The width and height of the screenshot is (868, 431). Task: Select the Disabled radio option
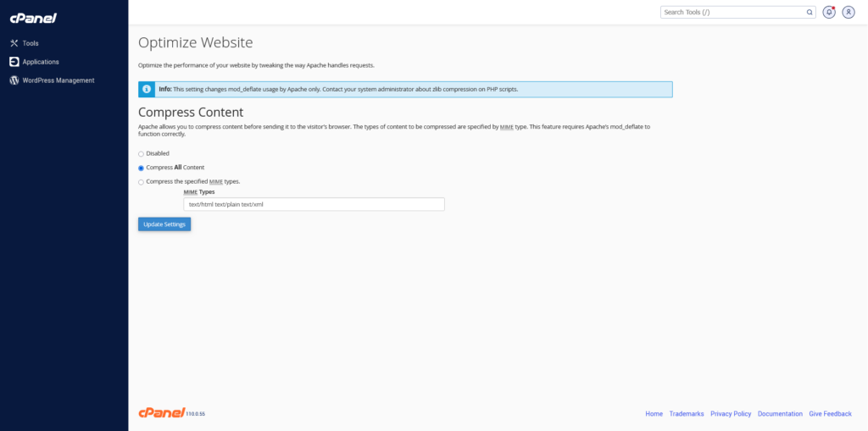pyautogui.click(x=141, y=154)
